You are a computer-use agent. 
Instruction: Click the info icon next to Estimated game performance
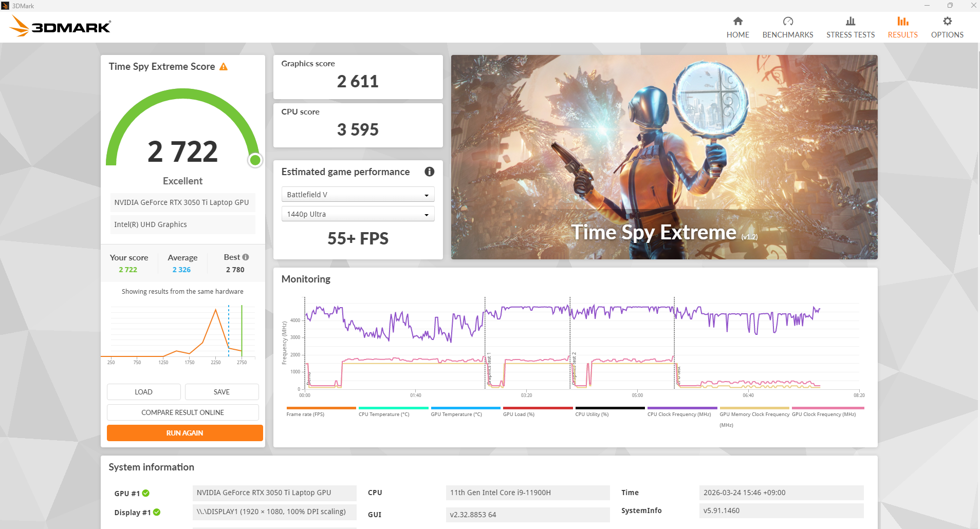click(x=430, y=172)
